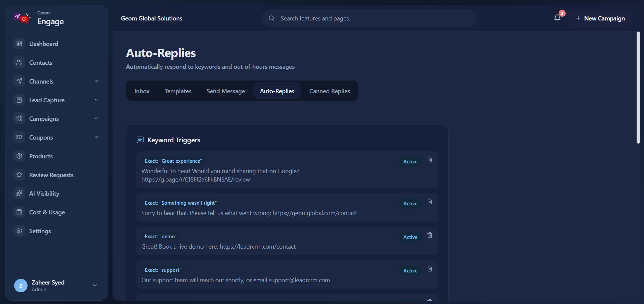
Task: Click the AI Visibility sparkle icon
Action: [19, 193]
